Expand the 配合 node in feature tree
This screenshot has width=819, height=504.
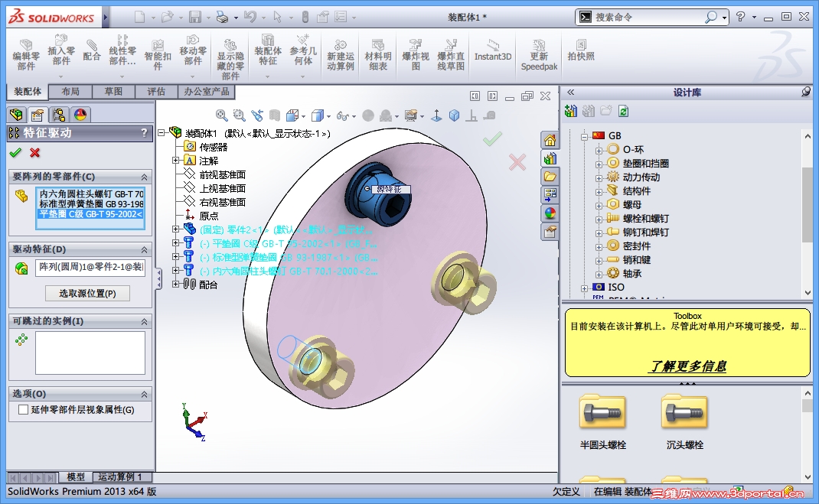point(176,285)
